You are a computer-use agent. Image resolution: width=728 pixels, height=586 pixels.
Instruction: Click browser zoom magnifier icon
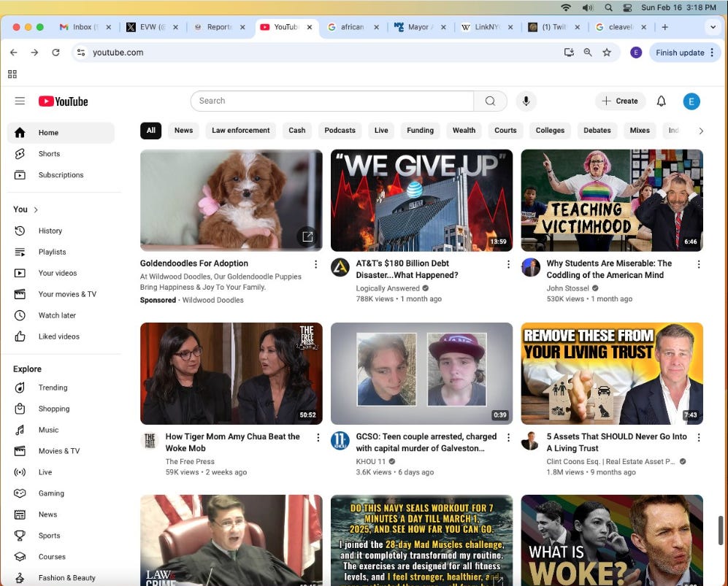587,53
